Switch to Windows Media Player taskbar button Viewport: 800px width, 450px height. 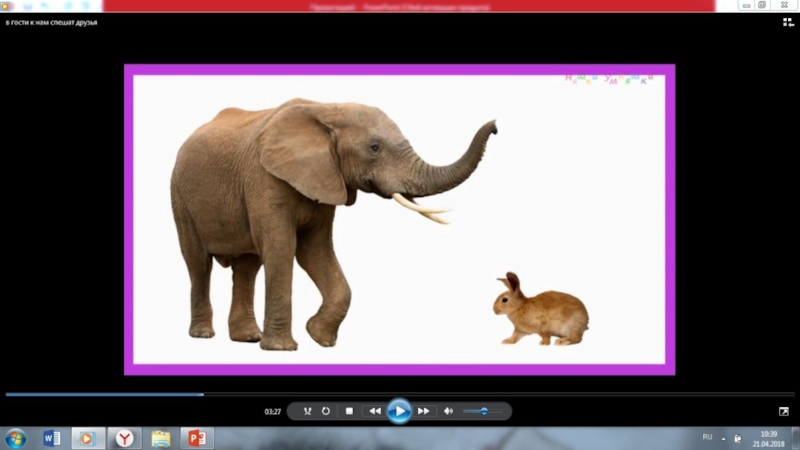pyautogui.click(x=88, y=438)
